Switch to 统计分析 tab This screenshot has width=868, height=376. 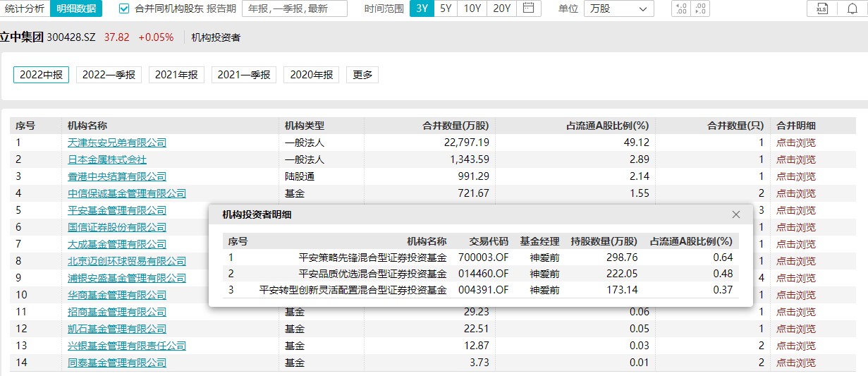pos(24,8)
